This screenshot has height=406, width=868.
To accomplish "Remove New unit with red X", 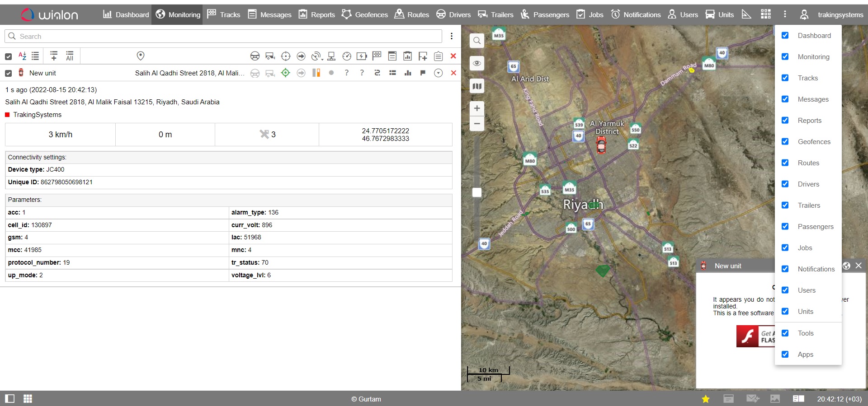I will click(x=453, y=73).
